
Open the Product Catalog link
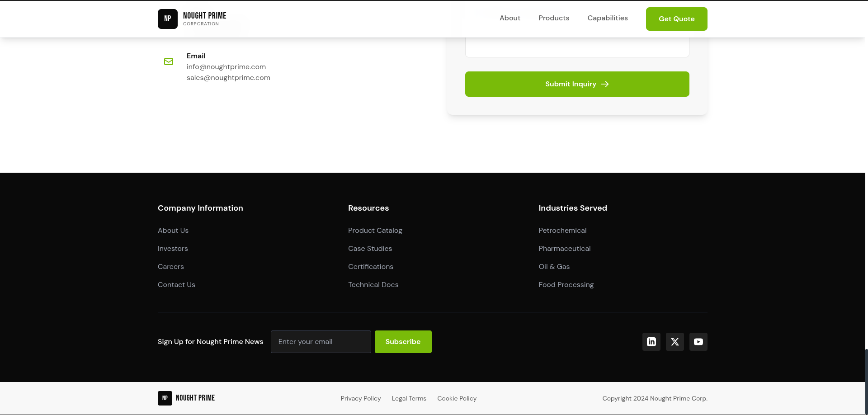click(375, 231)
